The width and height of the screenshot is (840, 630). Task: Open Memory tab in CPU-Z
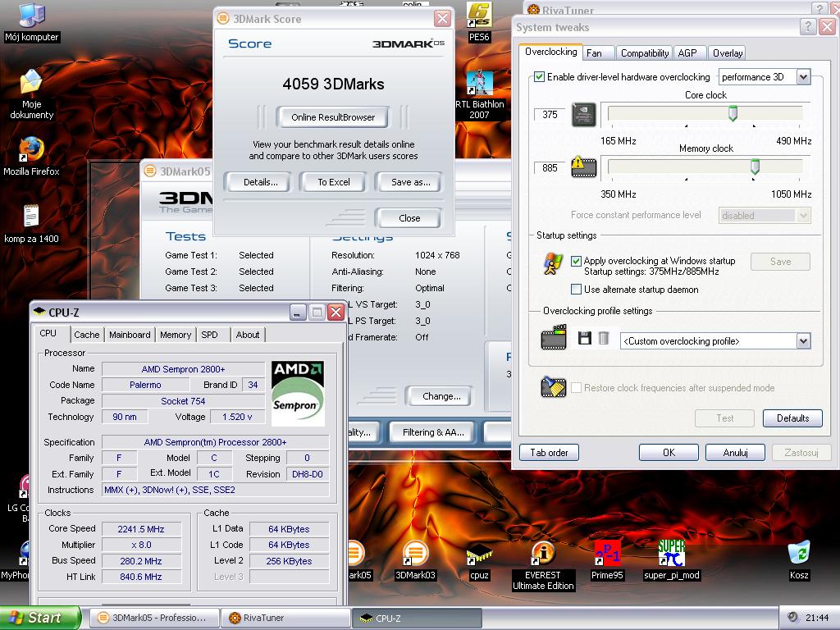[x=176, y=335]
